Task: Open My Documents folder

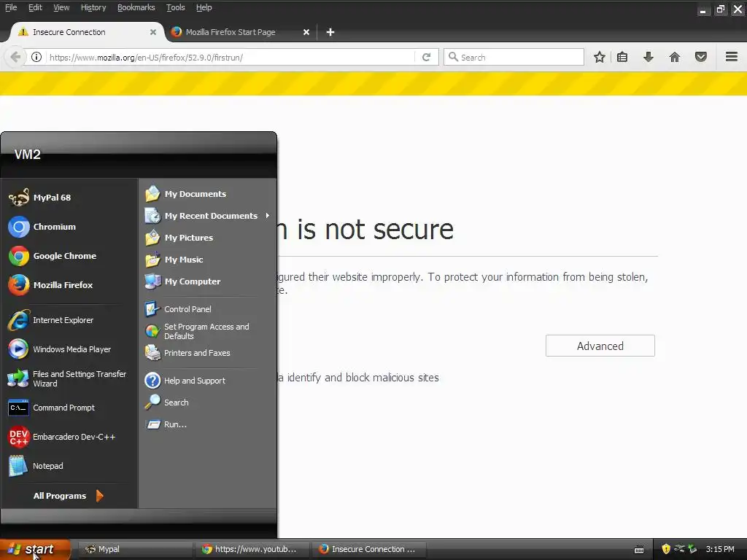Action: [x=208, y=194]
